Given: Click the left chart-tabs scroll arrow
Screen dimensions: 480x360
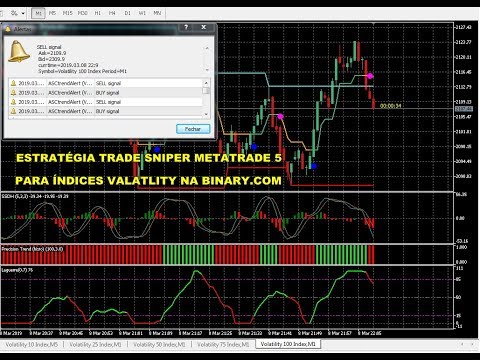Looking at the screenshot, I should pyautogui.click(x=462, y=344).
